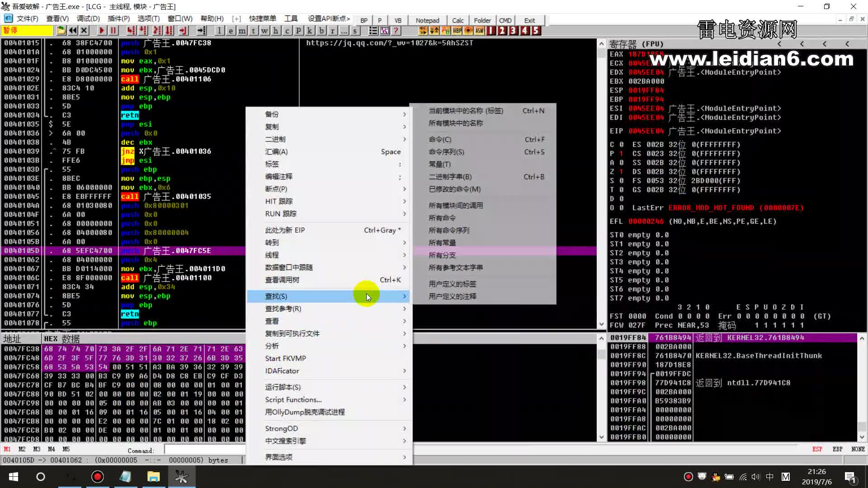This screenshot has height=488, width=868.
Task: Expand the 查找参考(R) submenu
Action: [x=329, y=309]
